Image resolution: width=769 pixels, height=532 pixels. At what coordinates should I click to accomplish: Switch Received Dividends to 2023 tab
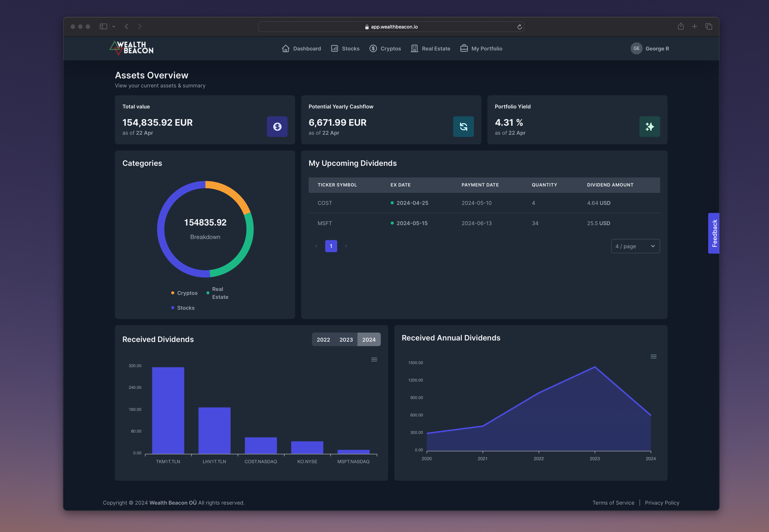[x=346, y=340]
